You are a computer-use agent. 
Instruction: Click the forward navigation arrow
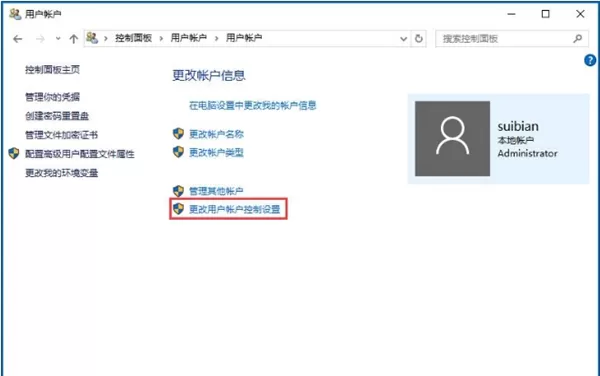40,39
